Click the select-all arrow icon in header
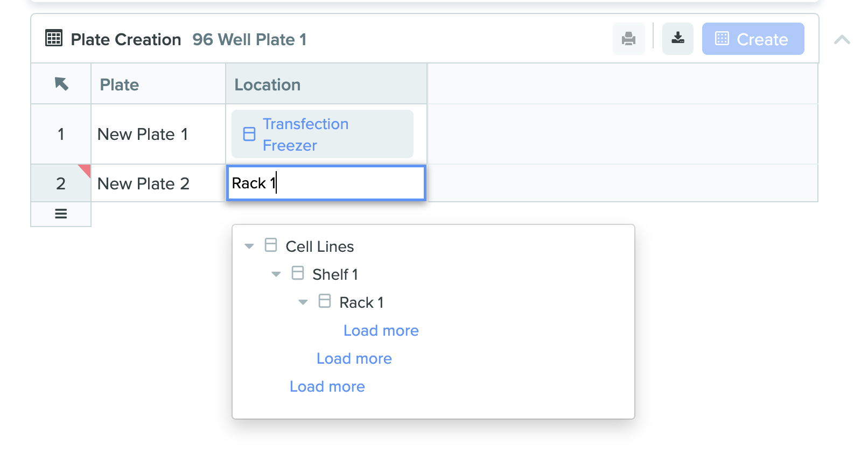 point(61,84)
